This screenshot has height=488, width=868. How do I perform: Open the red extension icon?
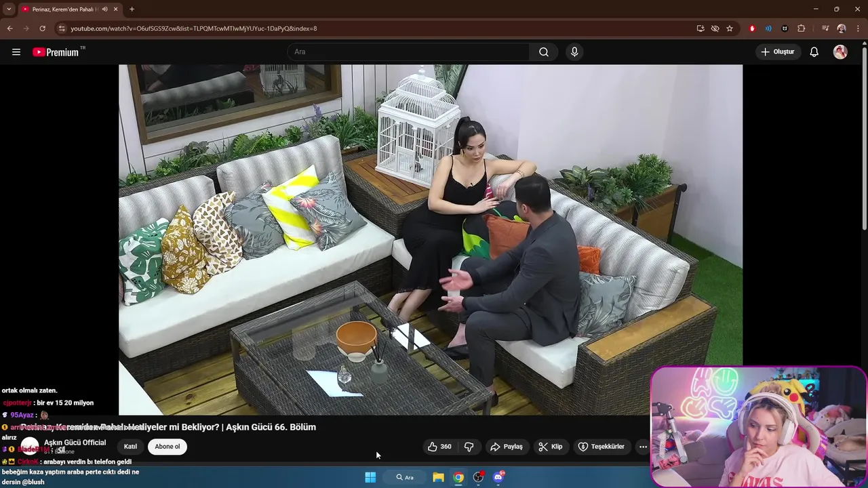(x=752, y=28)
